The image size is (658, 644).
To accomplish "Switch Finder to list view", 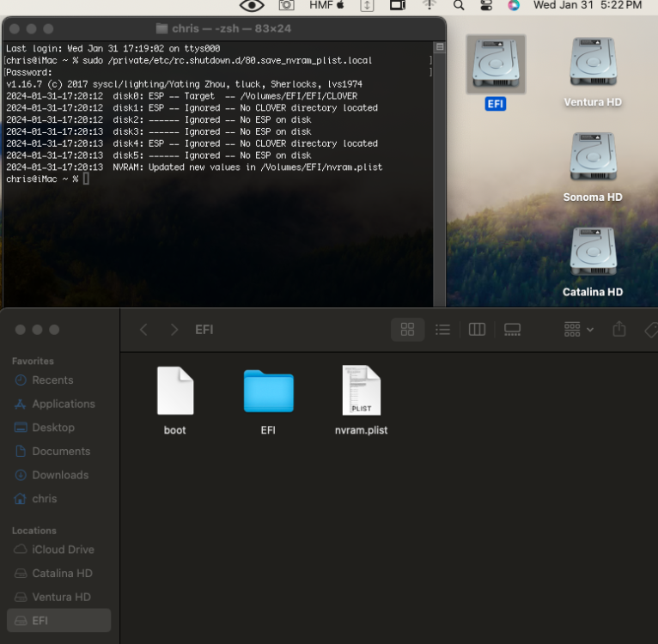I will coord(442,330).
